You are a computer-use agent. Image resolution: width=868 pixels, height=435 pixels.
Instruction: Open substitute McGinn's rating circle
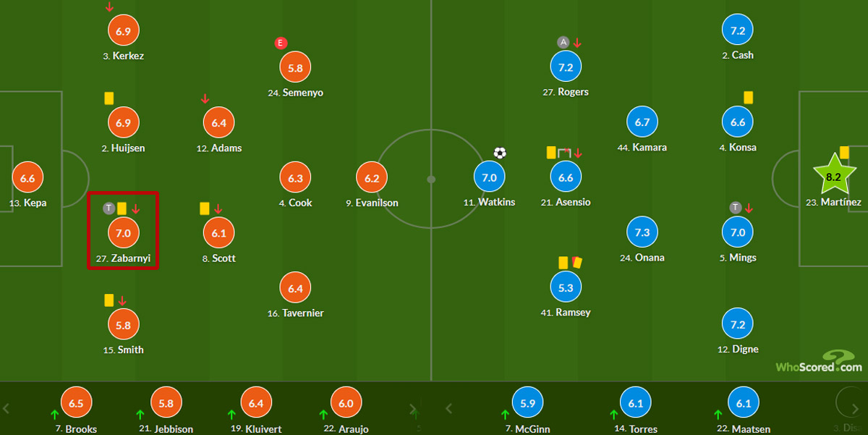pyautogui.click(x=527, y=404)
